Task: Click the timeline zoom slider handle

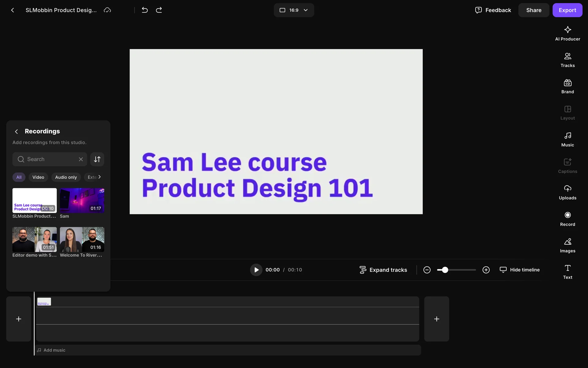Action: [x=445, y=270]
